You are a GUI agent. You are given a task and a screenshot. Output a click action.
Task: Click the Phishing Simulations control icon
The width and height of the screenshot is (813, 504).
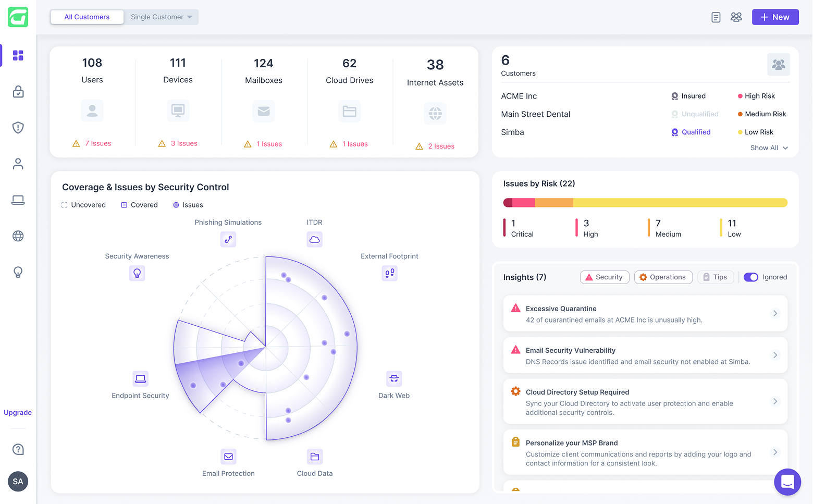tap(228, 239)
